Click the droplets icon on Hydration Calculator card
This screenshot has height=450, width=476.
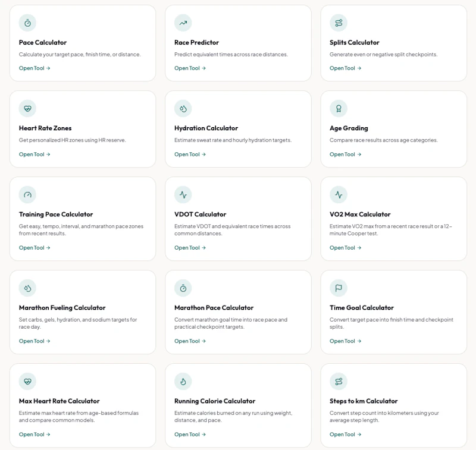[183, 109]
